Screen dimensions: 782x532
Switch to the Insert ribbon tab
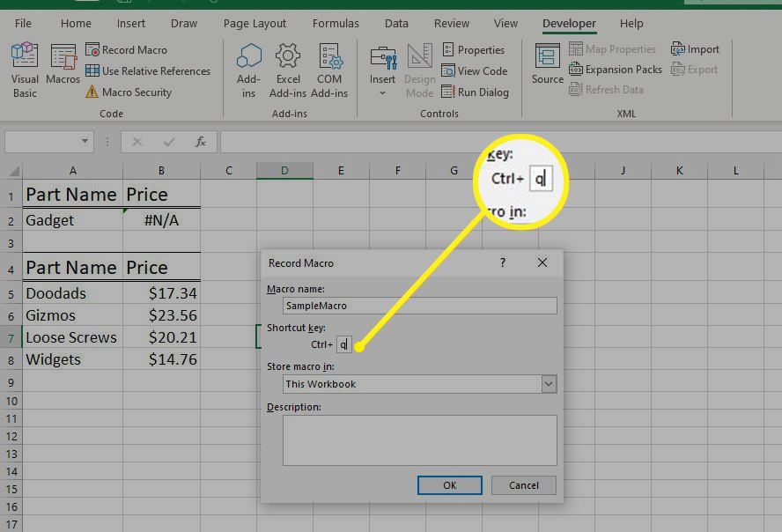(x=130, y=24)
